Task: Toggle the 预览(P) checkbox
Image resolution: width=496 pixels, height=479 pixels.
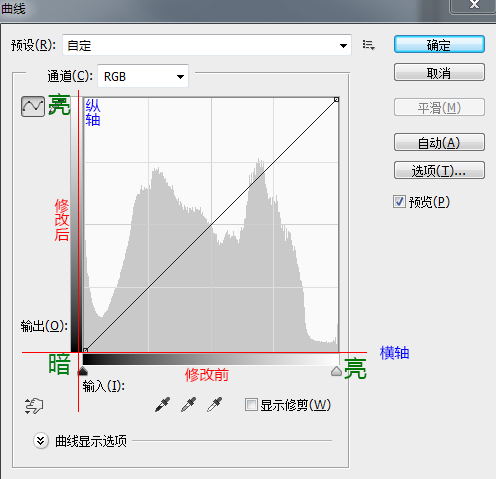Action: pyautogui.click(x=399, y=202)
